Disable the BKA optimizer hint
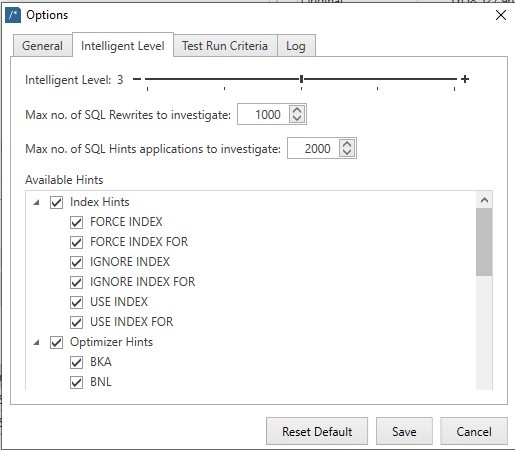This screenshot has height=450, width=515. click(76, 362)
